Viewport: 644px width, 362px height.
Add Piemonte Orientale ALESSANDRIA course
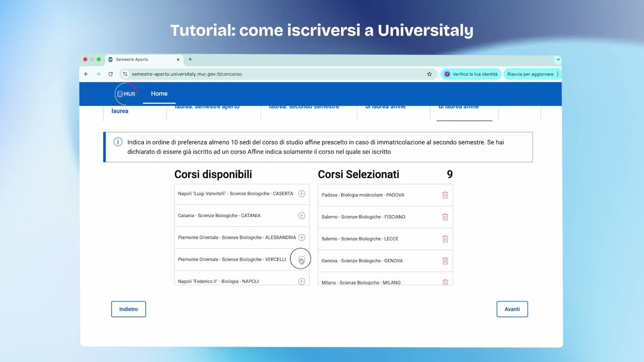(x=301, y=237)
